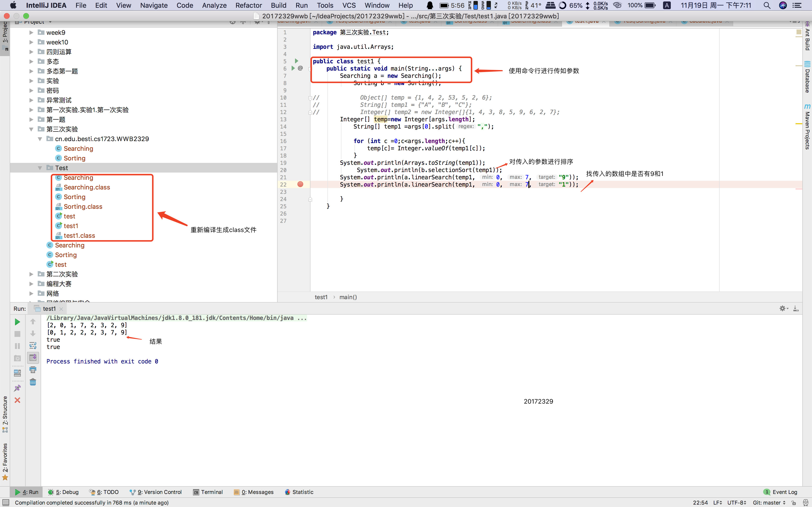Open Git master branch menu in status bar
Screen dimensions: 812x507
pyautogui.click(x=769, y=502)
